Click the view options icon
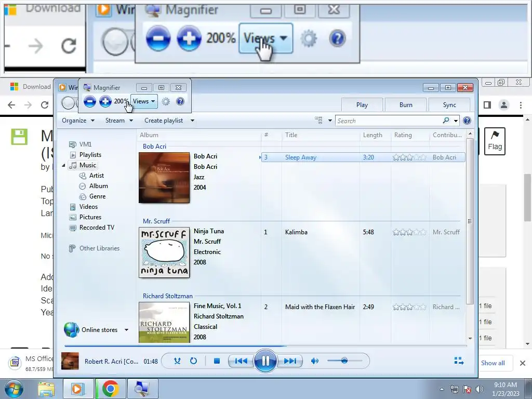 pos(318,120)
